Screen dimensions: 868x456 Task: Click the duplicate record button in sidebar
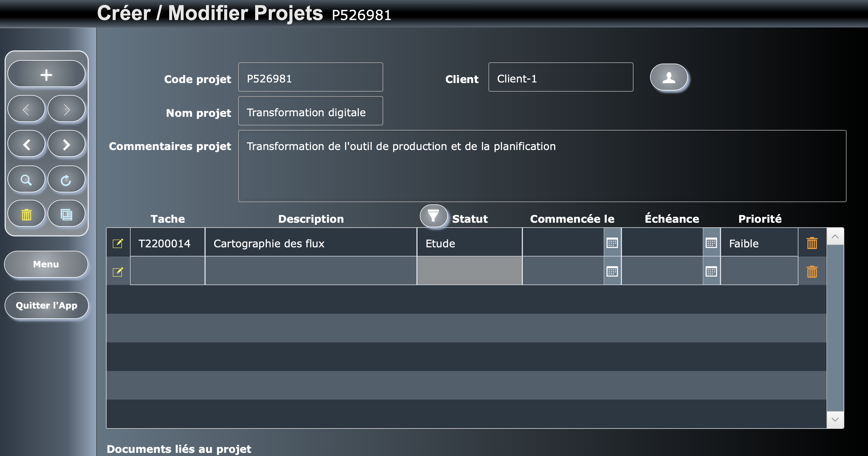click(66, 214)
